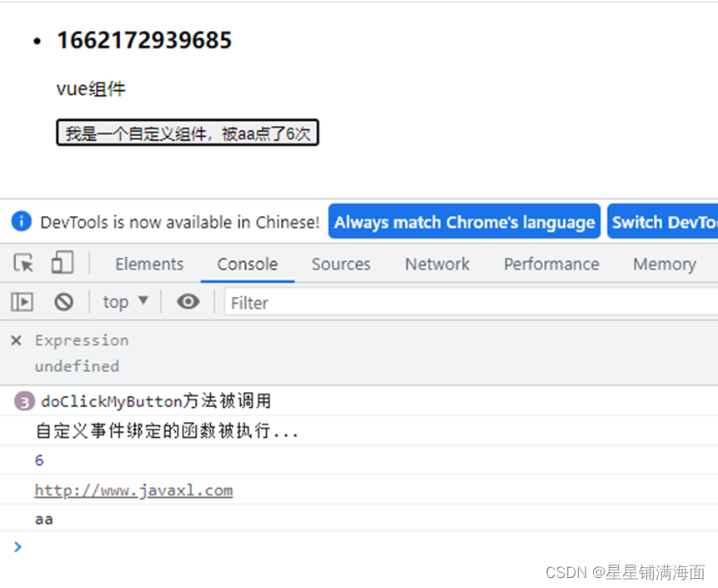This screenshot has height=588, width=718.
Task: Click the Always match Chrome's language button
Action: [x=464, y=221]
